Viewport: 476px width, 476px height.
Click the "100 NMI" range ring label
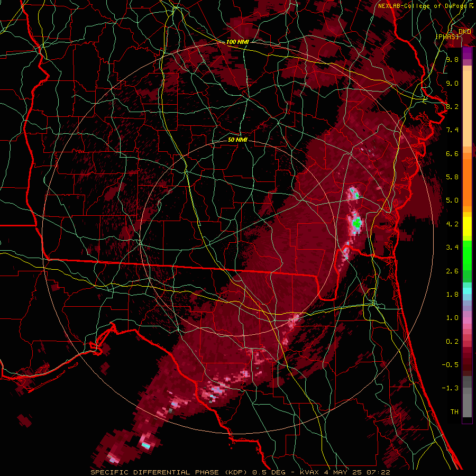[237, 42]
